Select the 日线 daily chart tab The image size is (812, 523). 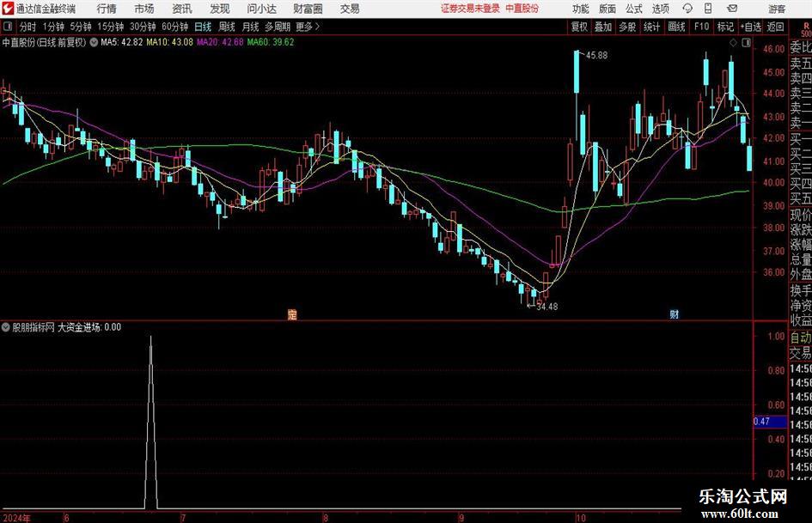[x=203, y=27]
